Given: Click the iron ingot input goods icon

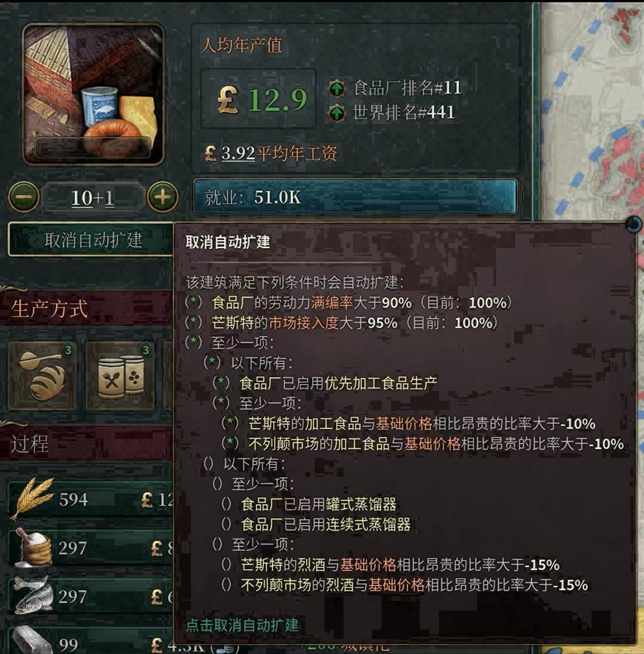Looking at the screenshot, I should pos(32,641).
